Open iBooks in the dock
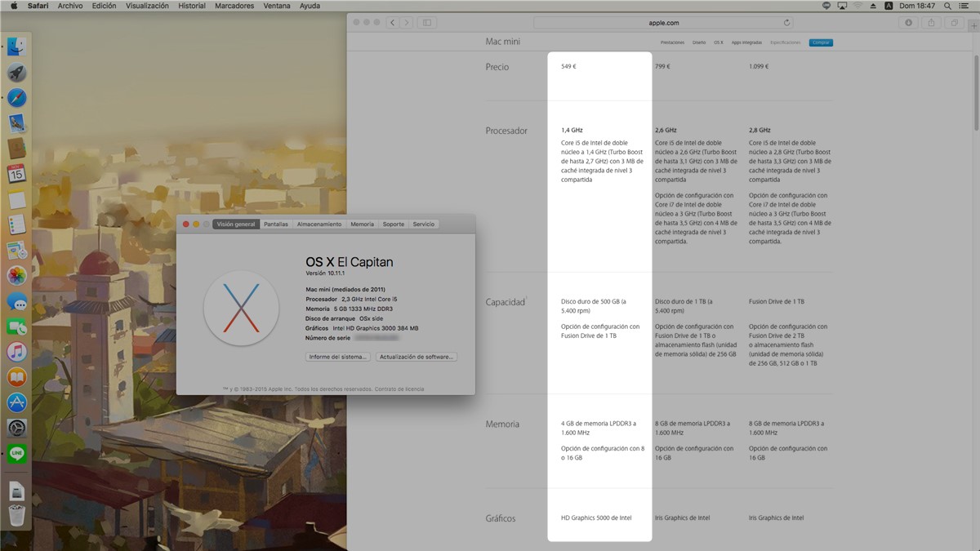980x551 pixels. click(x=16, y=377)
